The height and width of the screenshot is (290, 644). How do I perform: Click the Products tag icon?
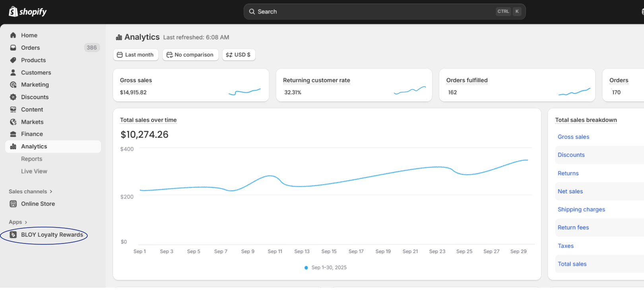[x=13, y=60]
